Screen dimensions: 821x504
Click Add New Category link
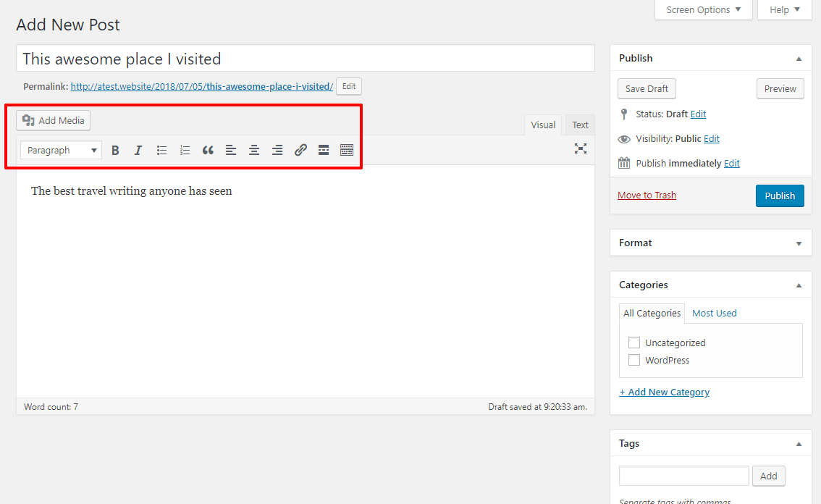coord(665,392)
